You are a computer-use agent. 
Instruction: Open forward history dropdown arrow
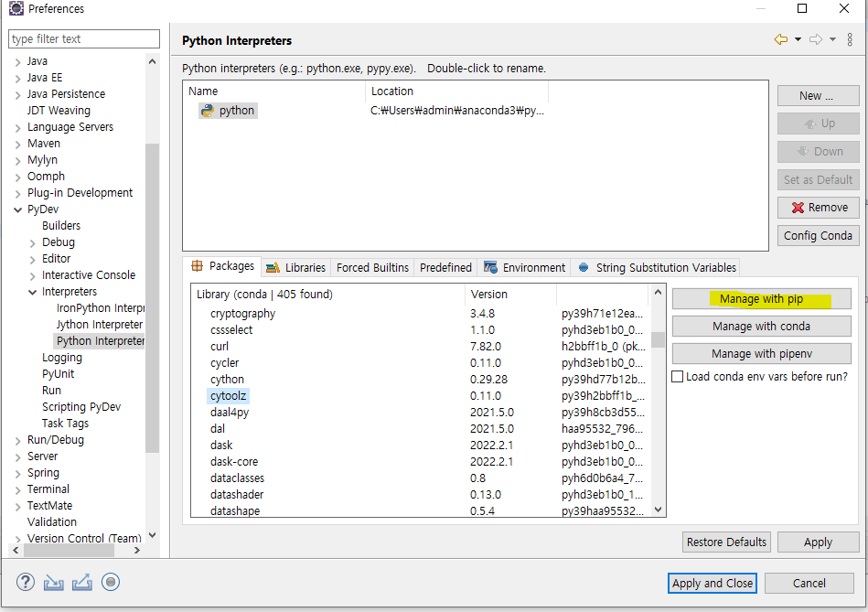pos(832,39)
